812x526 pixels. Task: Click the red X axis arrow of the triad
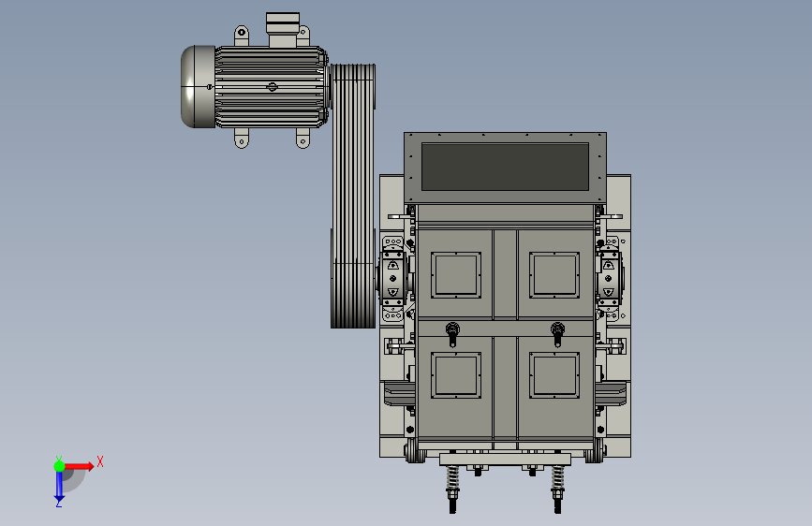pyautogui.click(x=81, y=466)
